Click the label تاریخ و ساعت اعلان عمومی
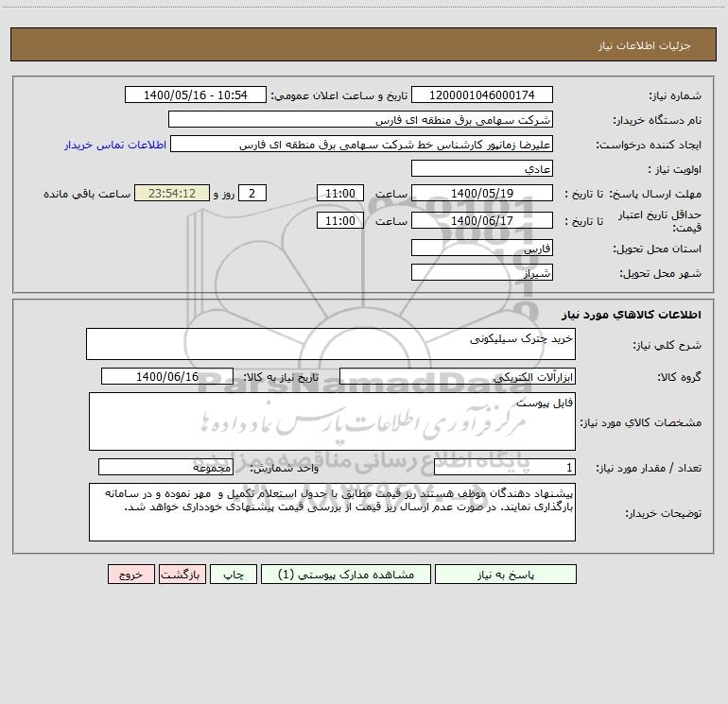 pos(339,95)
